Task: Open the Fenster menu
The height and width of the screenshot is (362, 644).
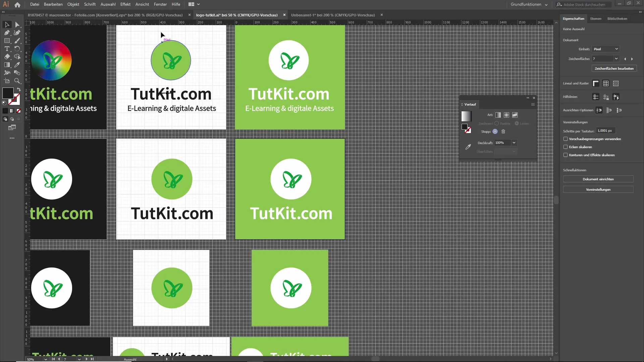Action: [x=160, y=4]
